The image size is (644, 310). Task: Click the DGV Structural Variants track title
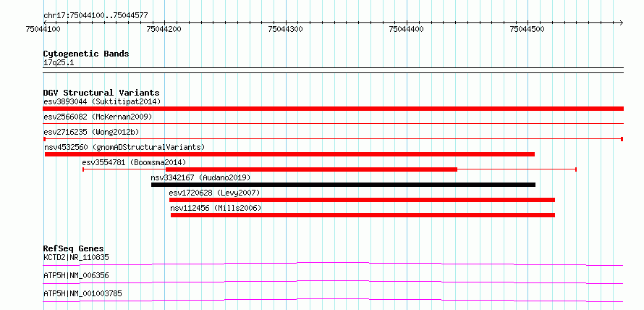pos(101,93)
